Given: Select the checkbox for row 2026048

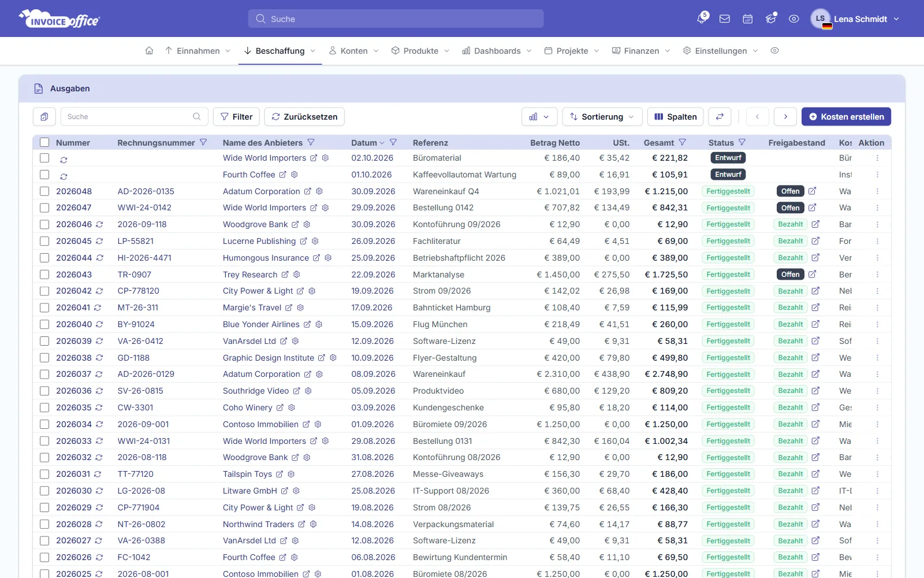Looking at the screenshot, I should pyautogui.click(x=44, y=191).
